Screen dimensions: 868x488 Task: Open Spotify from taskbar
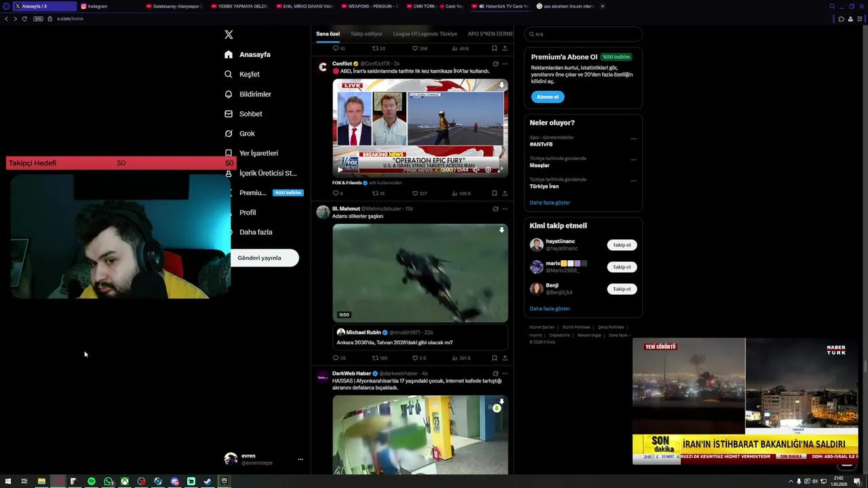92,481
